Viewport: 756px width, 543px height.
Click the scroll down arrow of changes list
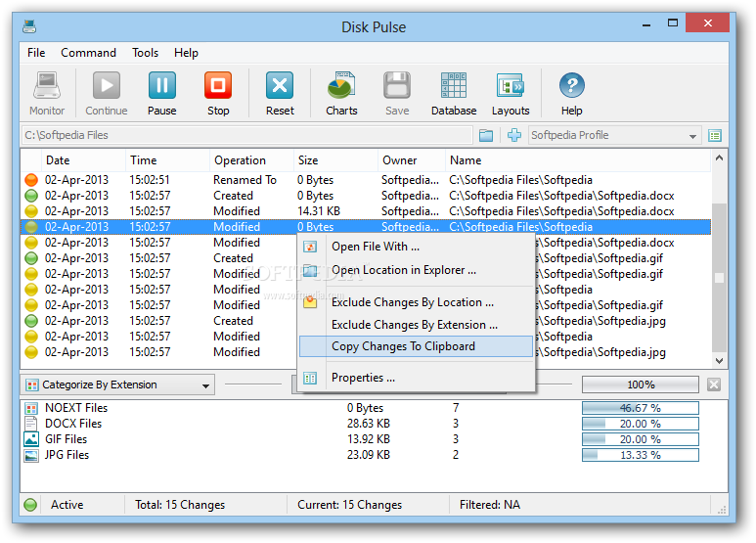720,361
